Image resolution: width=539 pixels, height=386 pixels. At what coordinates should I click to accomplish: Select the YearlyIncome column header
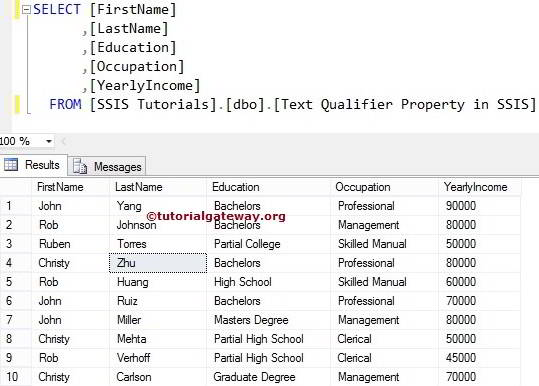coord(480,187)
